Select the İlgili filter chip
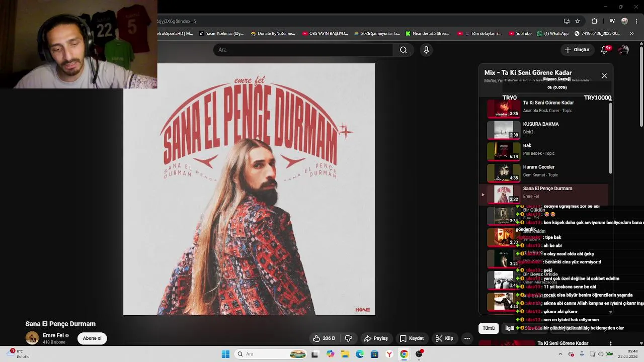This screenshot has width=644, height=362. tap(510, 328)
